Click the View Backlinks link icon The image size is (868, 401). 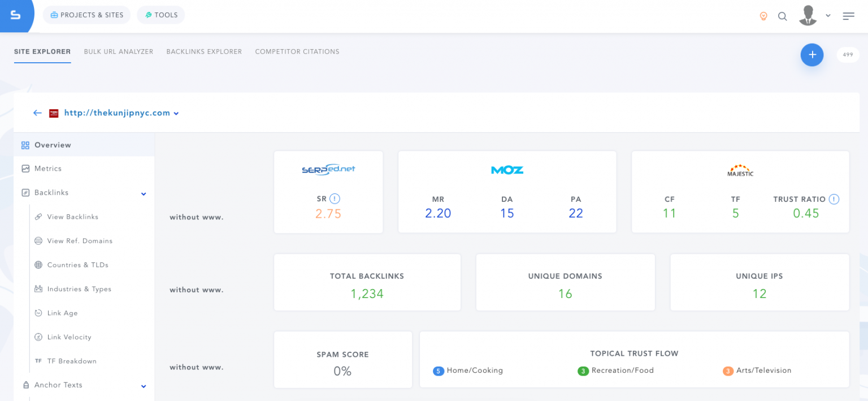38,217
